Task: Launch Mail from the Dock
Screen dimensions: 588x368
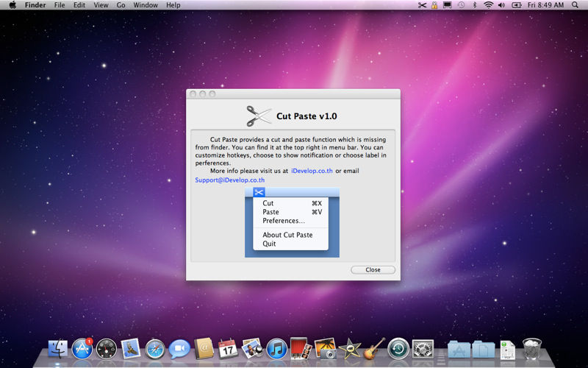Action: tap(131, 348)
